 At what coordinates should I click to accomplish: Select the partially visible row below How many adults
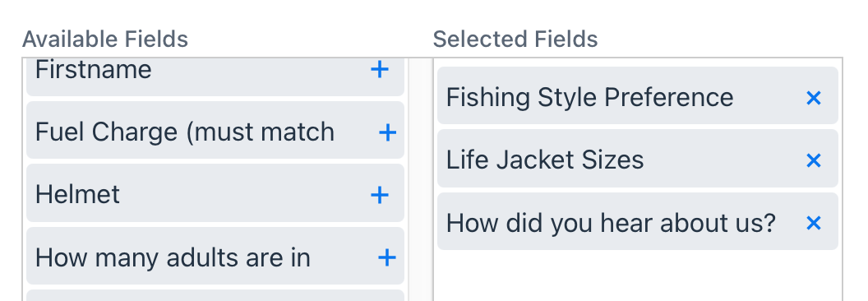[215, 295]
